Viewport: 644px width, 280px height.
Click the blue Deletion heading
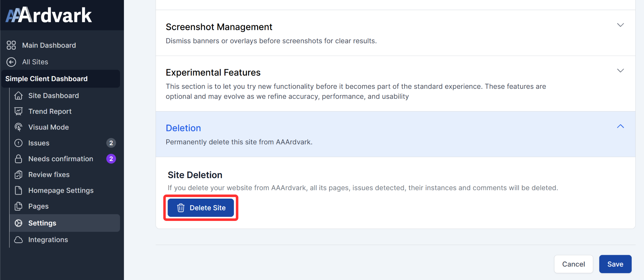(183, 128)
